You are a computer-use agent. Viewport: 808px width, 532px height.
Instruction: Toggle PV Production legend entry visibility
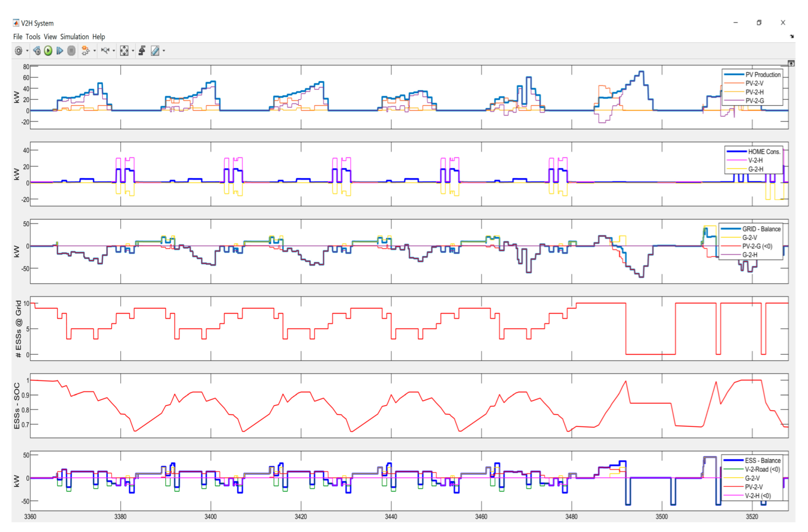click(763, 75)
